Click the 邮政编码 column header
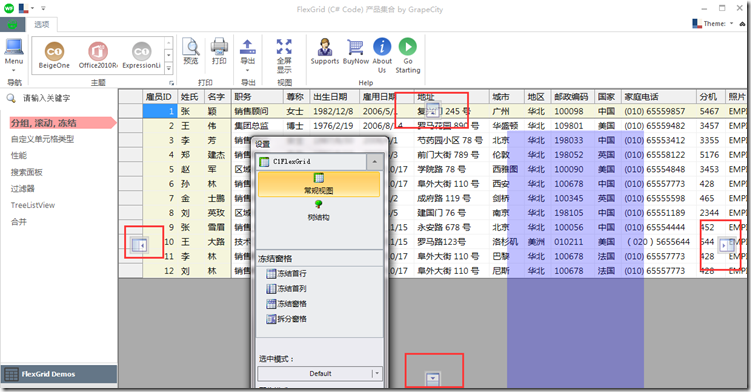This screenshot has height=392, width=751. click(572, 97)
